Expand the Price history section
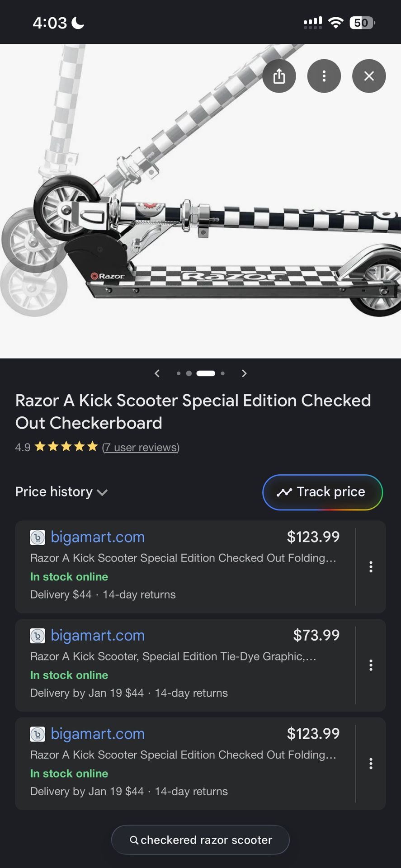This screenshot has width=401, height=868. [54, 492]
